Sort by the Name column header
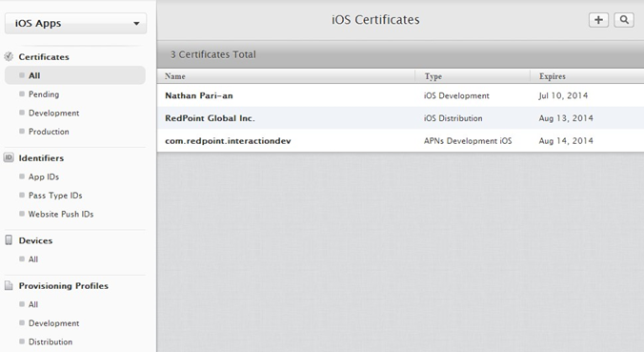This screenshot has width=644, height=352. 175,76
